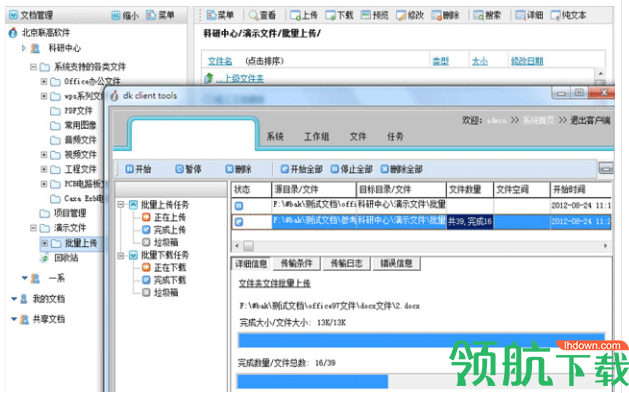Click the 上传 upload toolbar icon
629x393 pixels.
click(x=295, y=15)
